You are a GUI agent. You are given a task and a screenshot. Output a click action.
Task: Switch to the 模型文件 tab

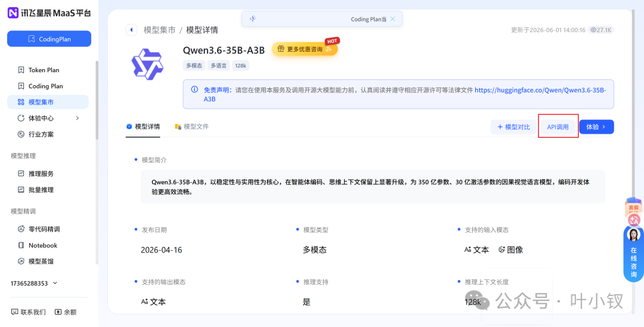[x=192, y=127]
